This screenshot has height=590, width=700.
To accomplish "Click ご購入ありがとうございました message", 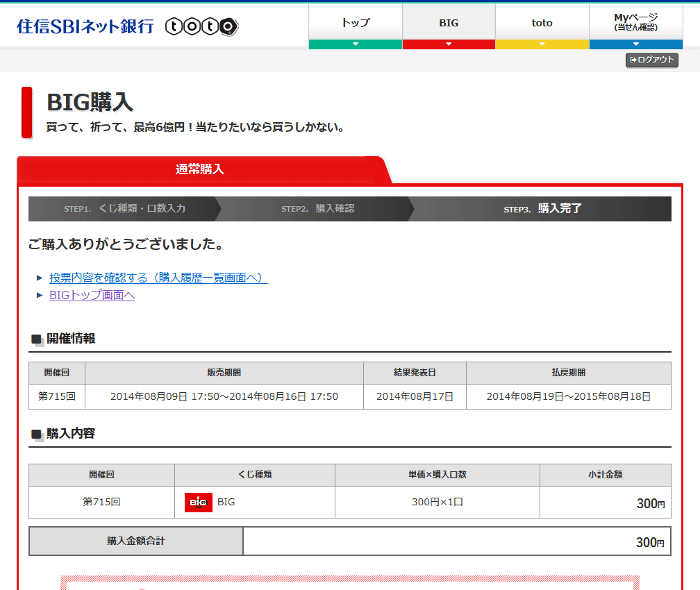I will pos(126,244).
